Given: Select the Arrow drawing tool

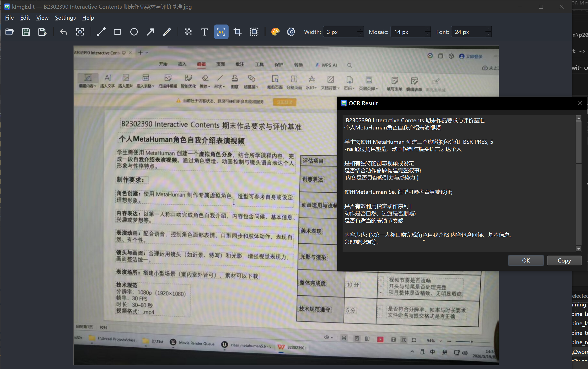Looking at the screenshot, I should tap(150, 32).
